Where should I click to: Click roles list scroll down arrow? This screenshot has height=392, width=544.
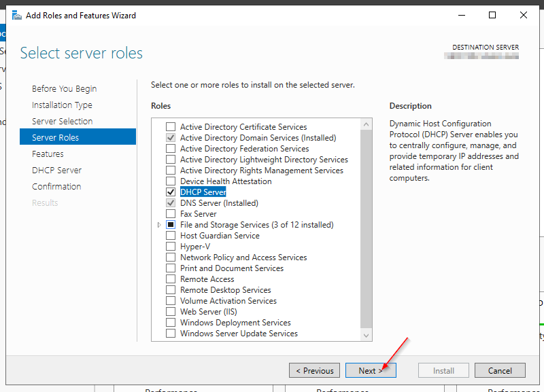pyautogui.click(x=366, y=335)
